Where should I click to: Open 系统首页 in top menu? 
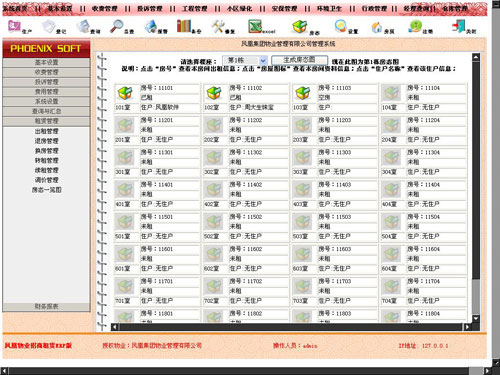point(15,9)
